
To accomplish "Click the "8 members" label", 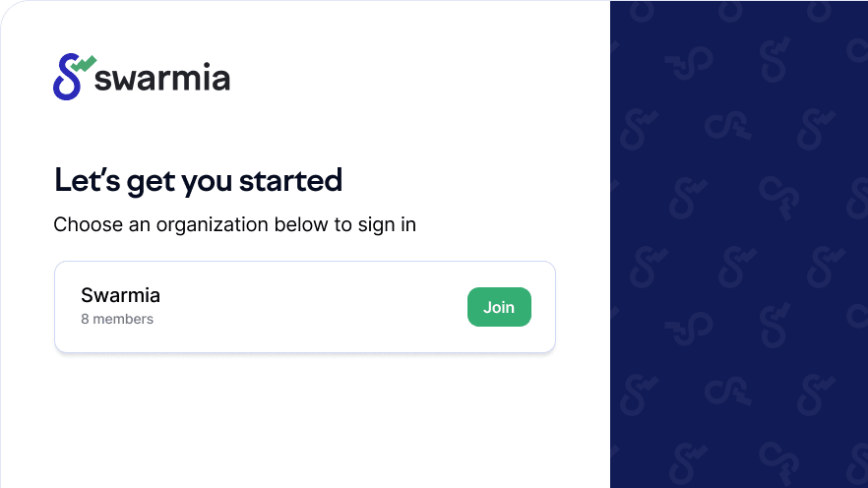I will tap(117, 319).
